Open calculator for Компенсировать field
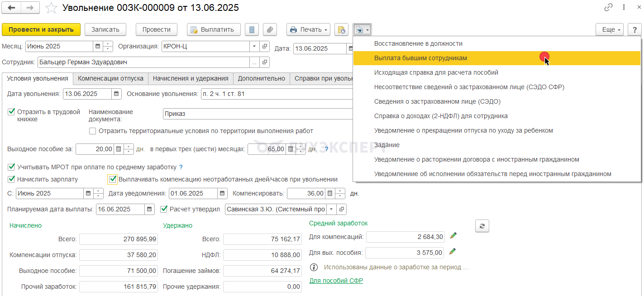 330,193
